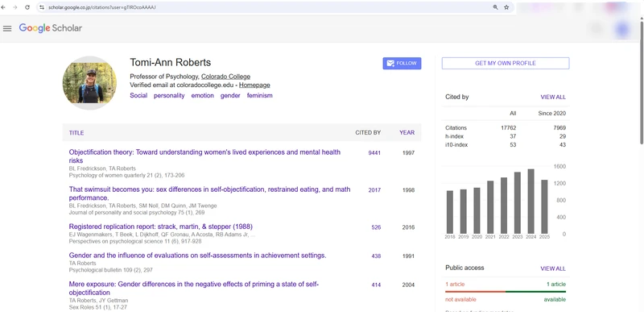Select the gender interest tag

click(230, 95)
